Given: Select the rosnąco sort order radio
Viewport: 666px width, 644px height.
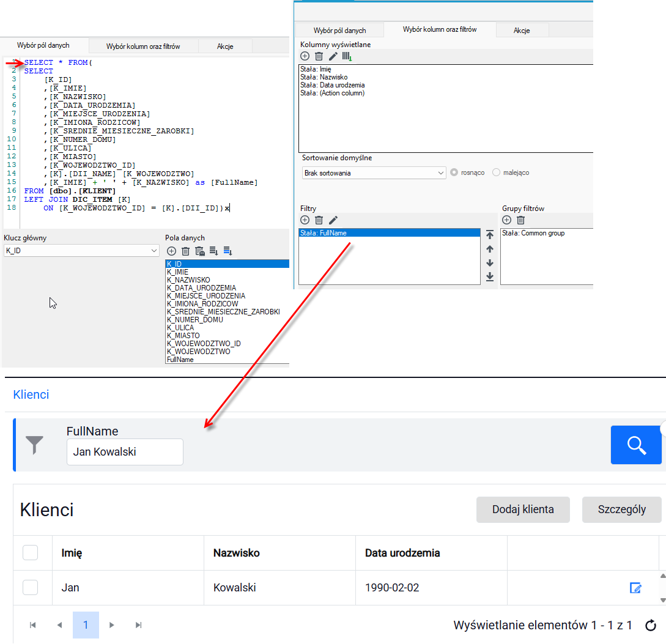Looking at the screenshot, I should pyautogui.click(x=454, y=172).
